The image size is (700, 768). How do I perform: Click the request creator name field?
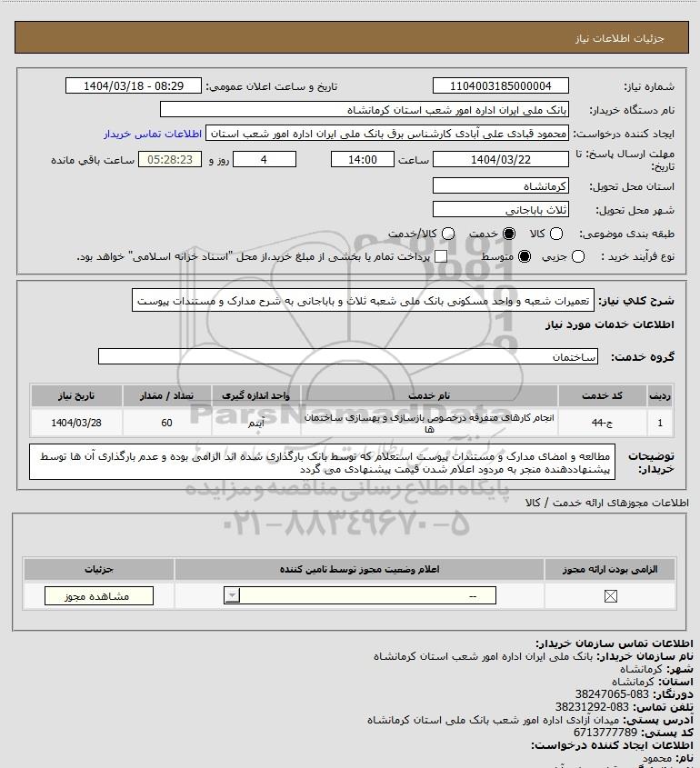tap(387, 134)
